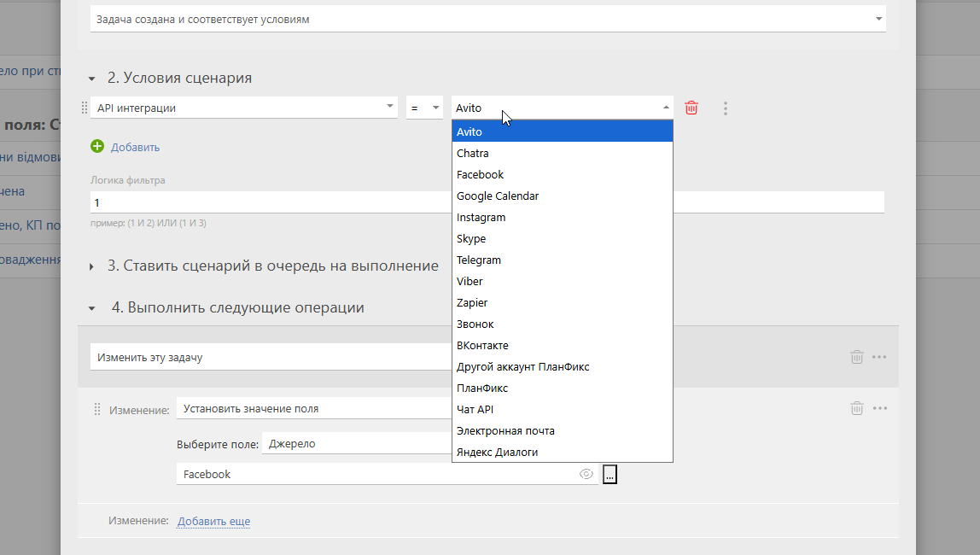Collapse section 4 Выполнить следующие операции
The width and height of the screenshot is (980, 555).
coord(92,308)
